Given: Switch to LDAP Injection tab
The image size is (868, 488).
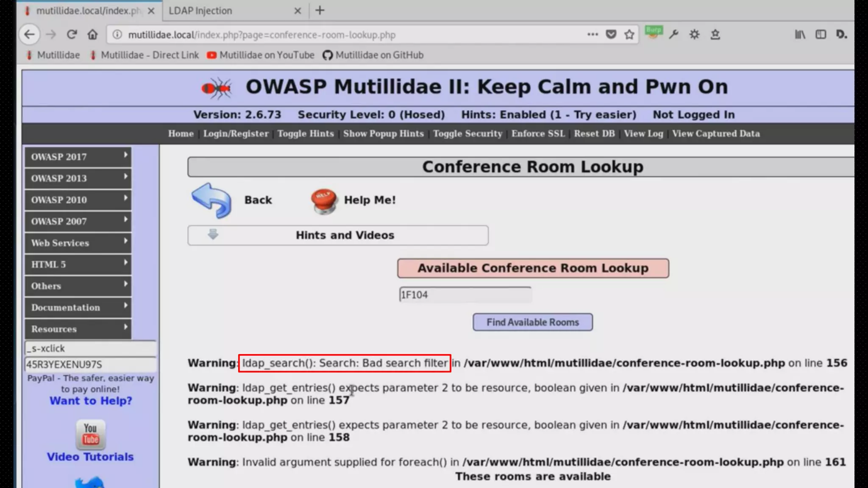Looking at the screenshot, I should tap(200, 11).
